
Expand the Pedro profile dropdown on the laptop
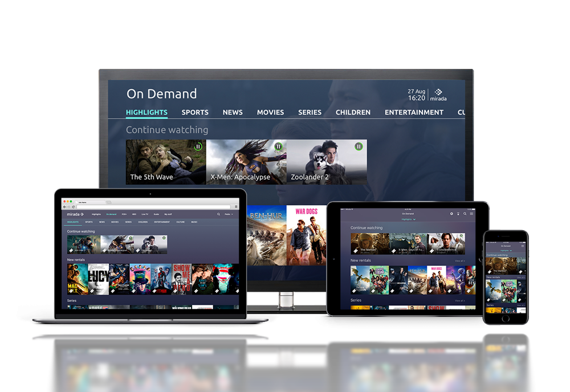pyautogui.click(x=229, y=214)
